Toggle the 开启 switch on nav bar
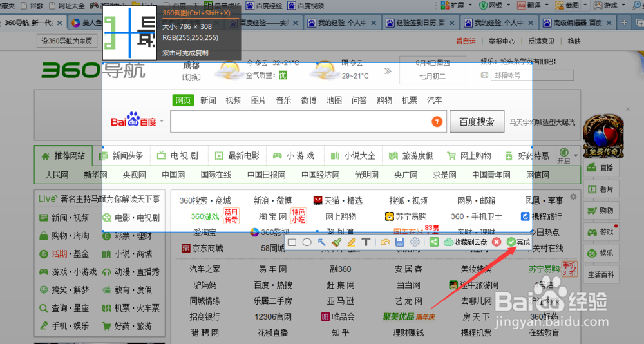644x344 pixels. [x=564, y=156]
